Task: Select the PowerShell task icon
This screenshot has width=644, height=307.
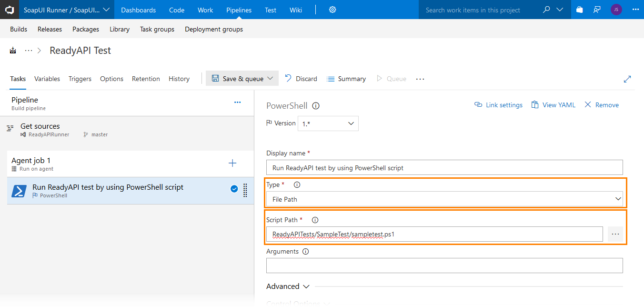Action: coord(19,190)
